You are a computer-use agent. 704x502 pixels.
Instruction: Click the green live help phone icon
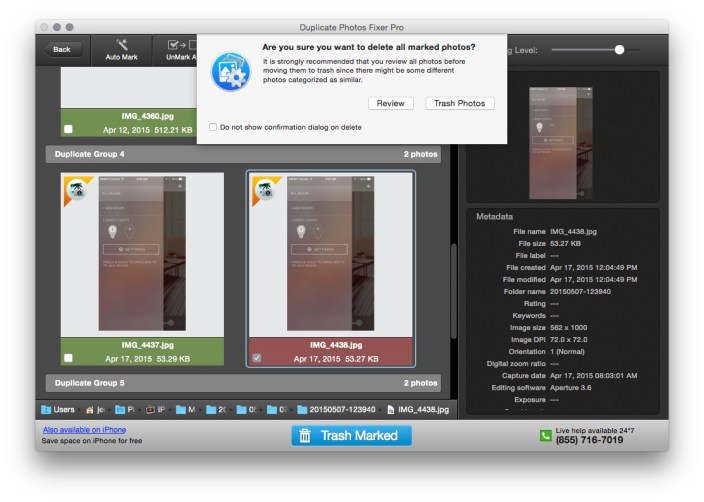pyautogui.click(x=545, y=436)
